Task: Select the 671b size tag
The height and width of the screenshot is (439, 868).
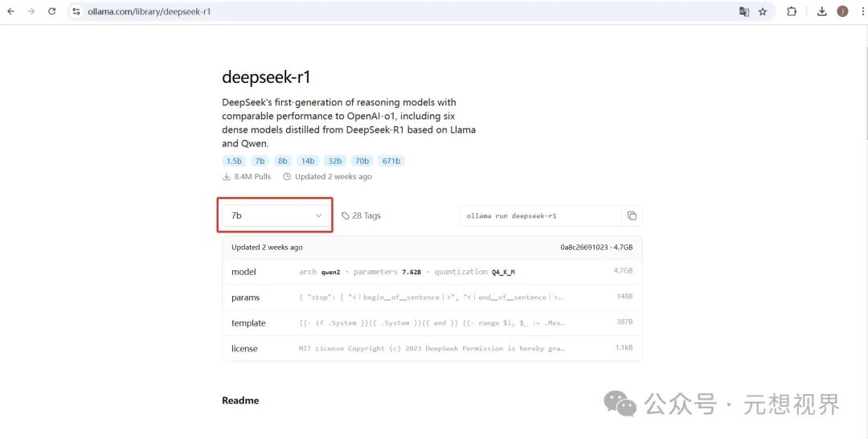Action: [x=391, y=161]
